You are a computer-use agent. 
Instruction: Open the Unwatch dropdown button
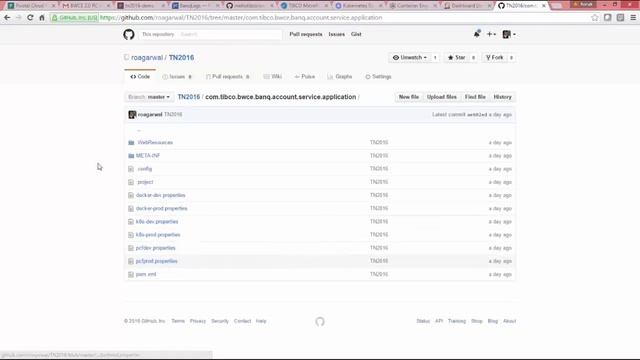click(x=409, y=58)
